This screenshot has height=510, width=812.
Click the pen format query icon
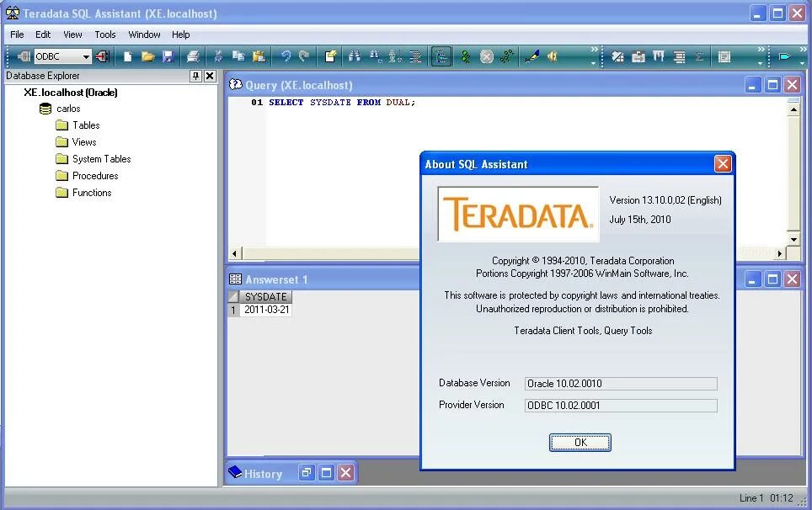pos(532,56)
